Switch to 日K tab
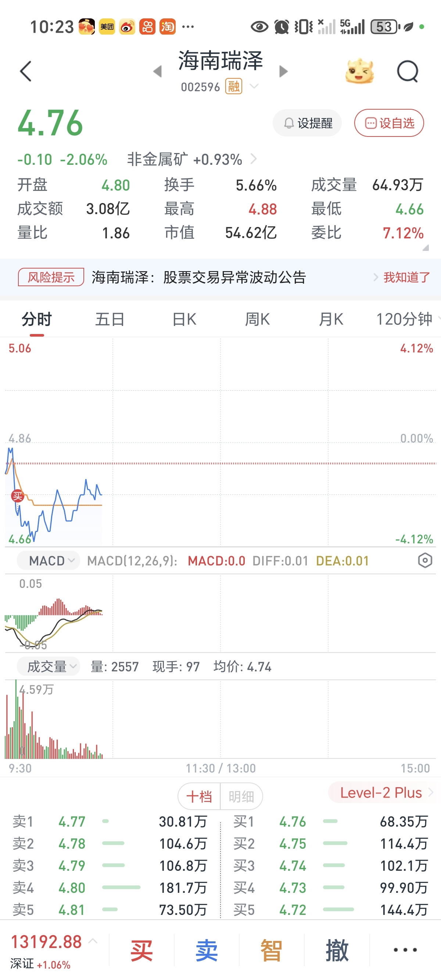Screen dimensions: 441x980 click(x=184, y=319)
